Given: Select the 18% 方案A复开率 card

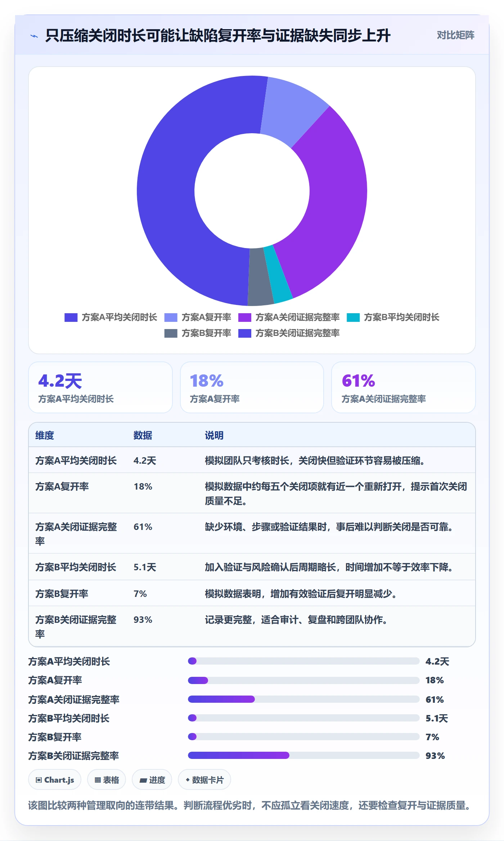Looking at the screenshot, I should pos(252,387).
